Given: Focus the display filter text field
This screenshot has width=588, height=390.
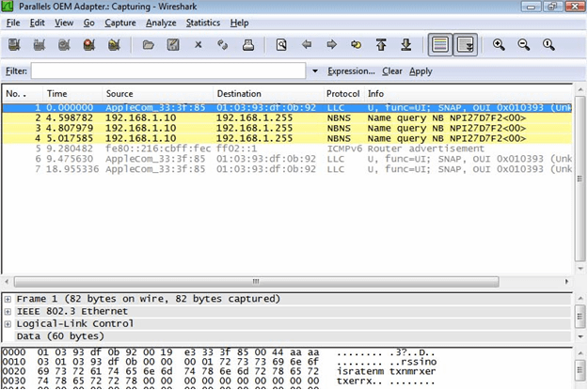Looking at the screenshot, I should (168, 70).
